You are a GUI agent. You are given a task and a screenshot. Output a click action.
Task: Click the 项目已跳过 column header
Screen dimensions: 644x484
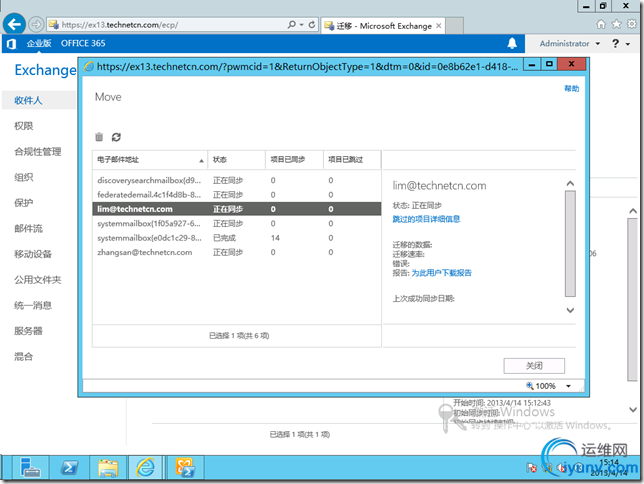coord(352,160)
